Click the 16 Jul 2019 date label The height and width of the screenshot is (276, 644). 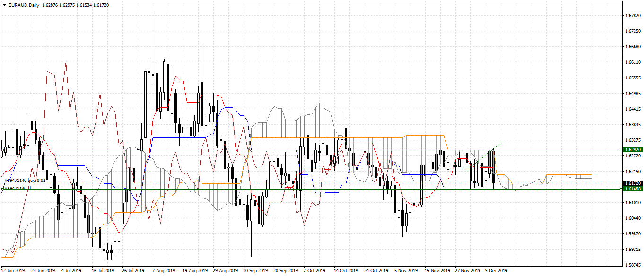(x=103, y=271)
